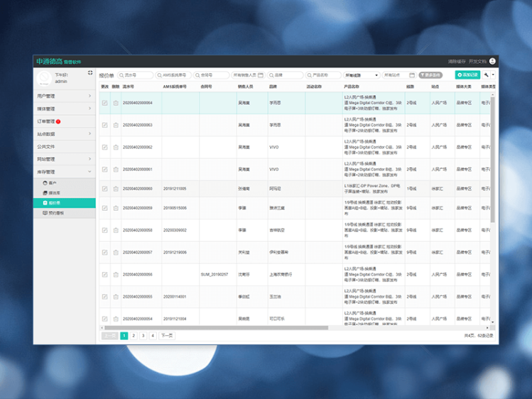532x399 pixels.
Task: Focus the 品牌 search field
Action: 285,75
